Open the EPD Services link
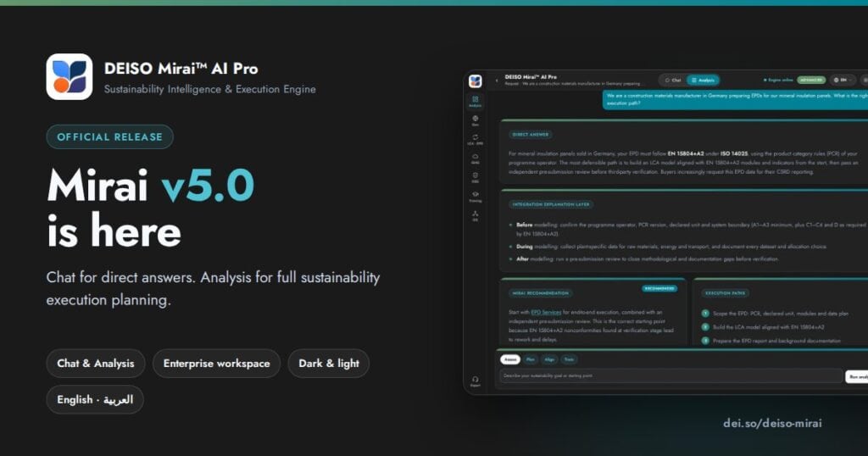868x456 pixels. click(546, 312)
